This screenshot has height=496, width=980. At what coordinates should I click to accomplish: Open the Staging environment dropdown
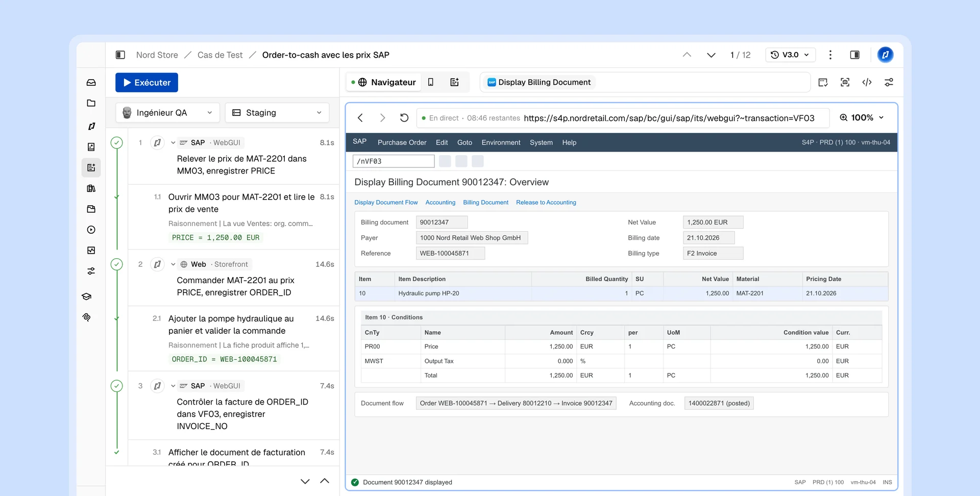pyautogui.click(x=277, y=113)
